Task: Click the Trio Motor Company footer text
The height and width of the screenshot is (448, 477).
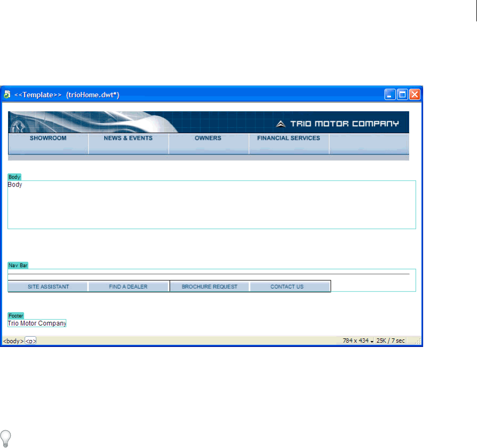Action: point(37,323)
